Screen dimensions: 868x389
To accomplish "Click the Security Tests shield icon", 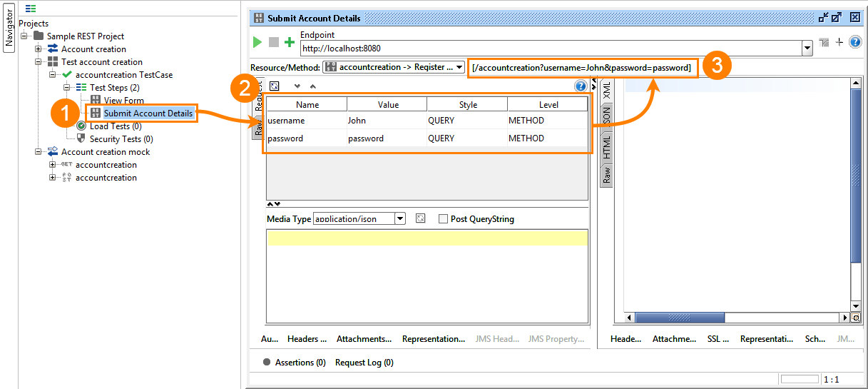I will click(x=81, y=138).
